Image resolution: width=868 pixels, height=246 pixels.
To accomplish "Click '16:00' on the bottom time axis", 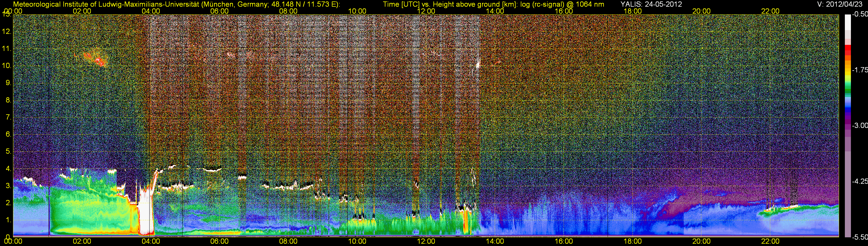I will (x=564, y=242).
